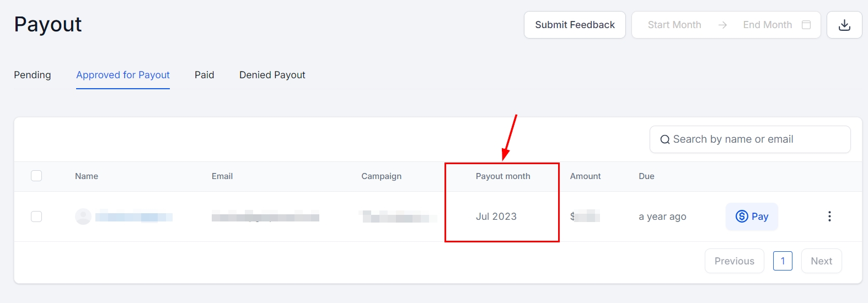
Task: Open the End Month picker
Action: 767,25
